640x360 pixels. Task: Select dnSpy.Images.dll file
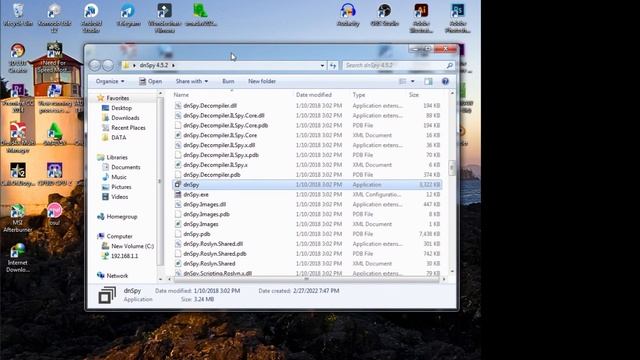pyautogui.click(x=204, y=204)
